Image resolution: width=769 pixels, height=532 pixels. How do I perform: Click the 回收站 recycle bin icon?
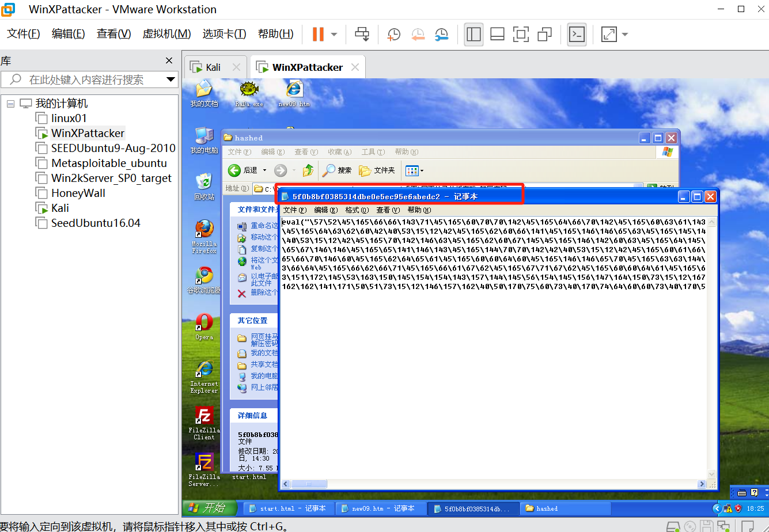[204, 187]
